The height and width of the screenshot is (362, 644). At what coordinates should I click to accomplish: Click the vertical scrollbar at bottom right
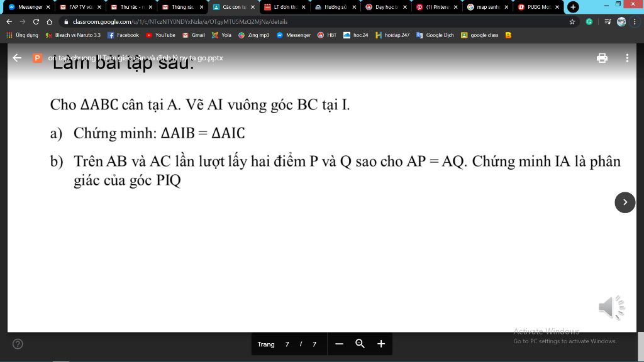(x=640, y=346)
